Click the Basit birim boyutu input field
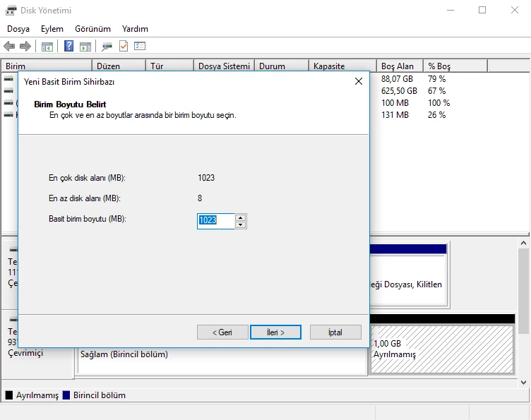 [x=216, y=221]
